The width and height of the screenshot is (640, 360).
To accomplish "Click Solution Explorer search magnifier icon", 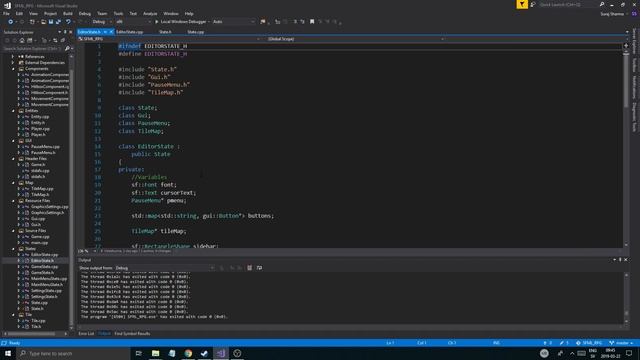I will [x=67, y=49].
